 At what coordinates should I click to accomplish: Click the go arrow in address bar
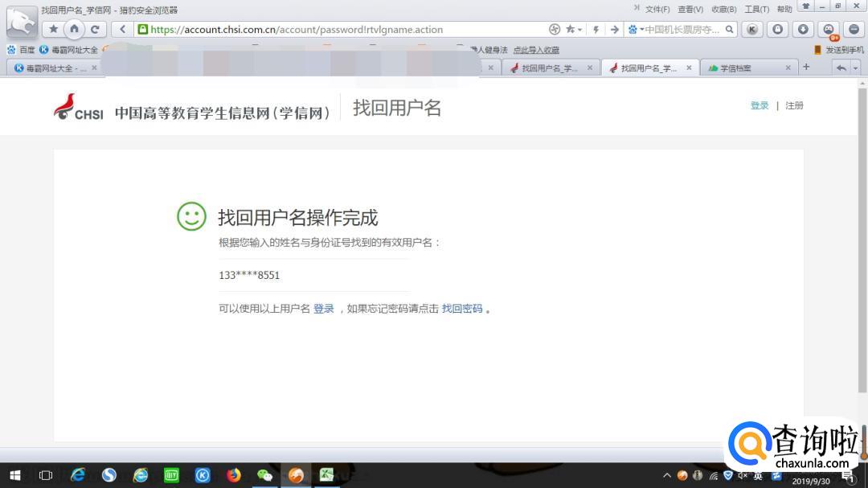615,30
